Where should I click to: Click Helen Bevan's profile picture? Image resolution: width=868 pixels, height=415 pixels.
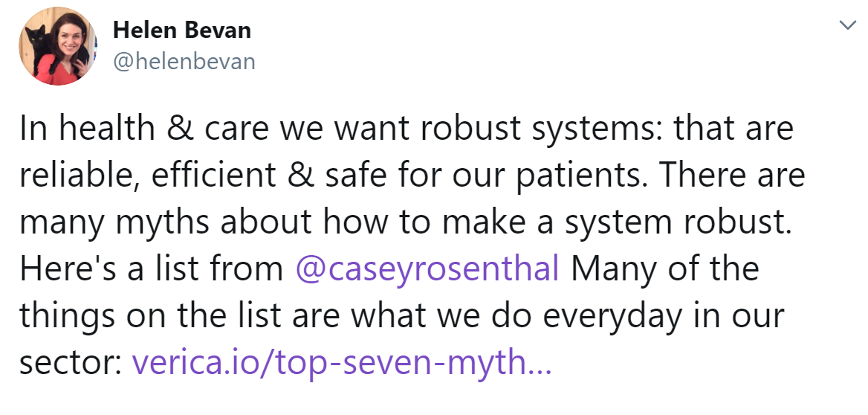(58, 46)
